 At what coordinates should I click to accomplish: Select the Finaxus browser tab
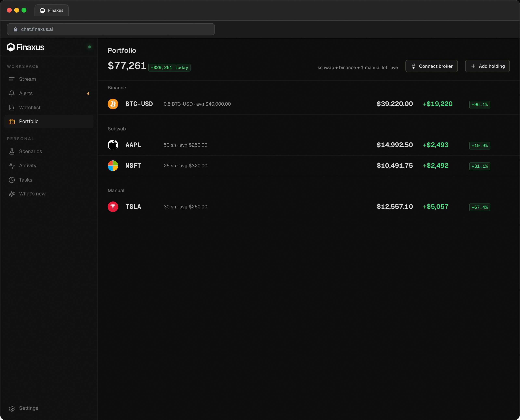click(52, 10)
